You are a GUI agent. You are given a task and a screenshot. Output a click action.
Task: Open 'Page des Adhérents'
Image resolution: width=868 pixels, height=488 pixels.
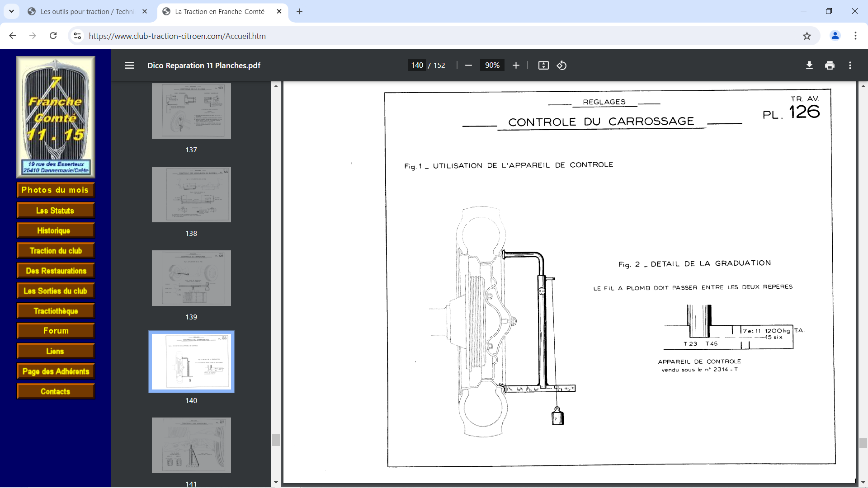pos(56,371)
